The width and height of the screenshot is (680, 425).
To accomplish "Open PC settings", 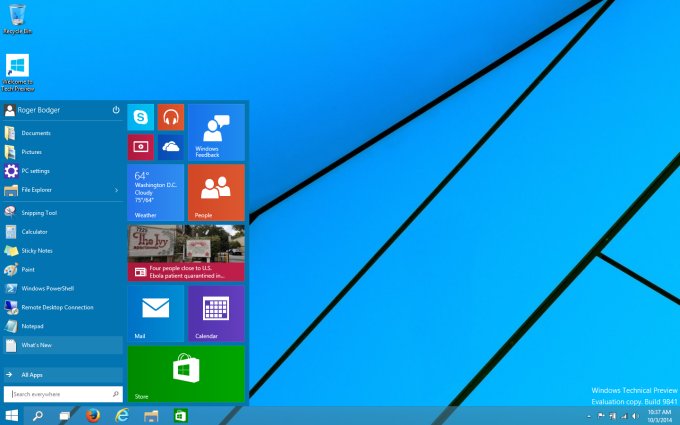I will click(x=63, y=171).
